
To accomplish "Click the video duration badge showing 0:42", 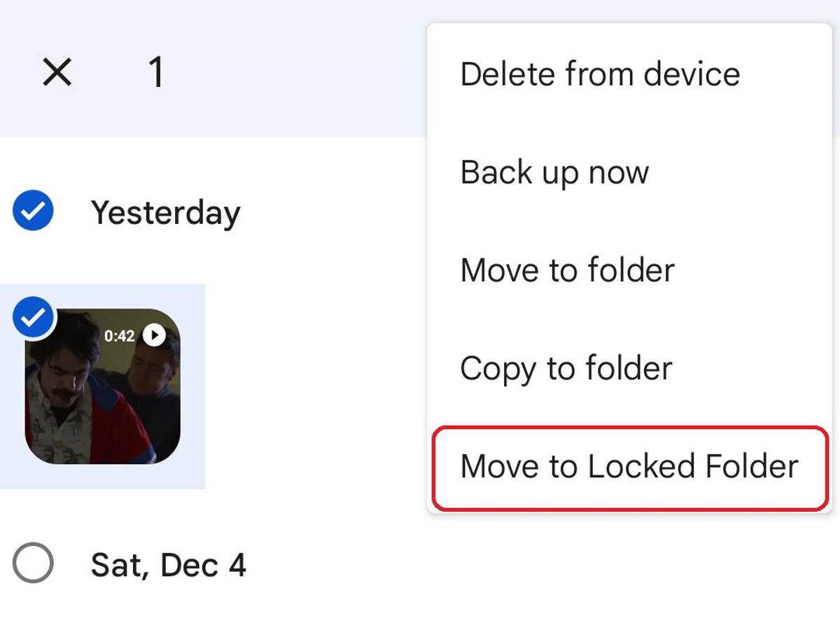I will pos(121,335).
